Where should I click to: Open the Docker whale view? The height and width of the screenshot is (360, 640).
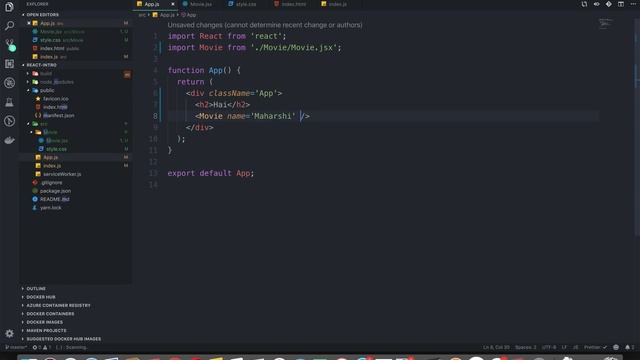9,140
